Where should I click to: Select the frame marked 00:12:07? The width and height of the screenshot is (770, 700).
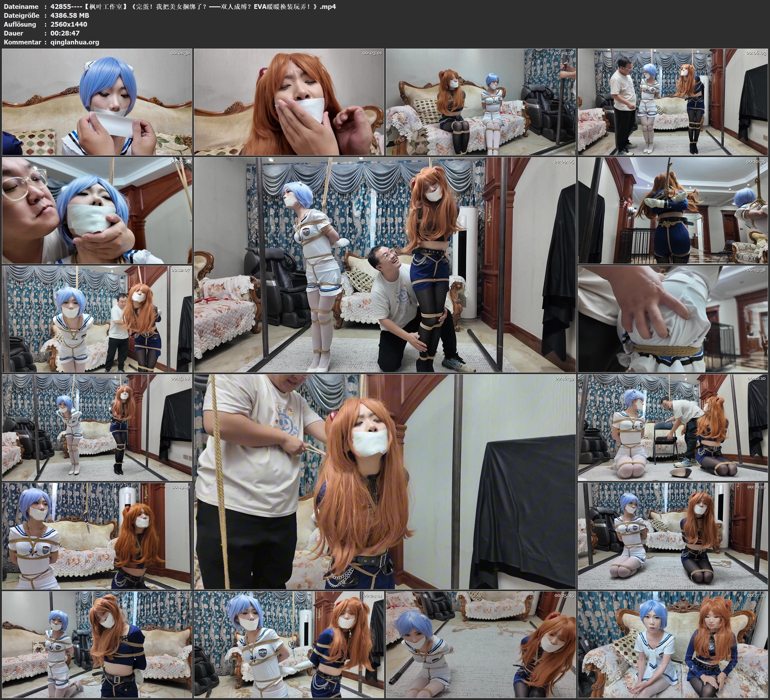tap(97, 319)
